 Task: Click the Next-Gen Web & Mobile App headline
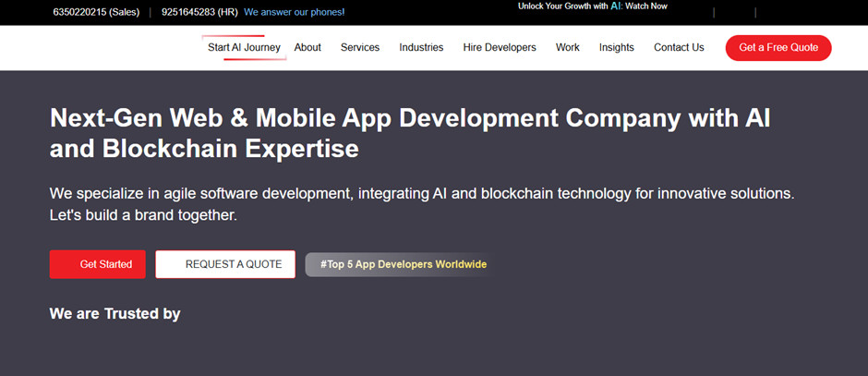click(x=410, y=132)
